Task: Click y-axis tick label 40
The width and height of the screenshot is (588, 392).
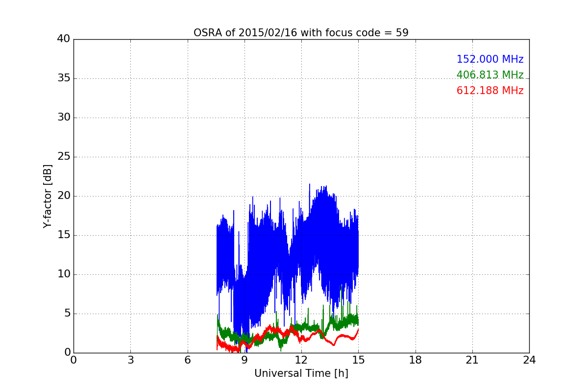Action: coord(63,39)
